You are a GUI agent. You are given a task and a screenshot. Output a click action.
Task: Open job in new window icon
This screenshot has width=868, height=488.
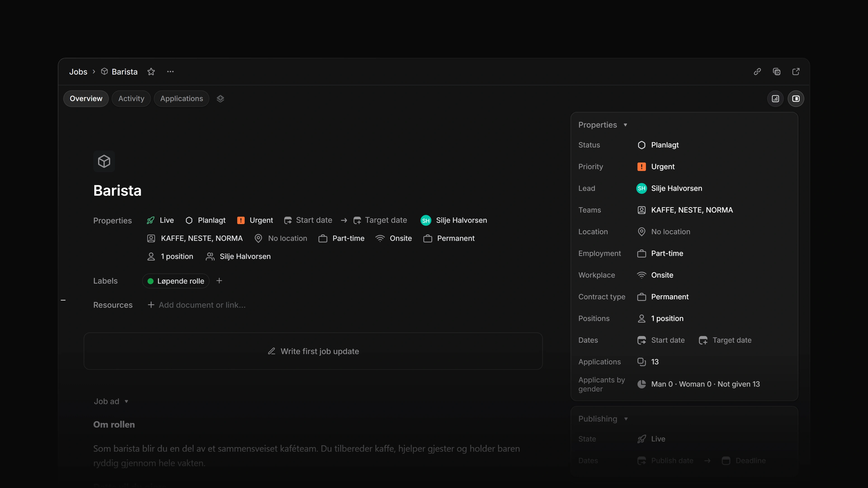click(x=796, y=72)
